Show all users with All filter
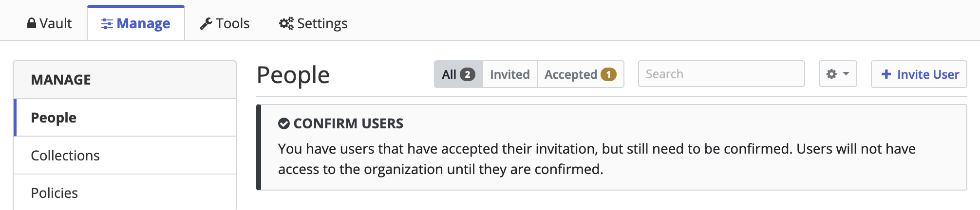 458,74
